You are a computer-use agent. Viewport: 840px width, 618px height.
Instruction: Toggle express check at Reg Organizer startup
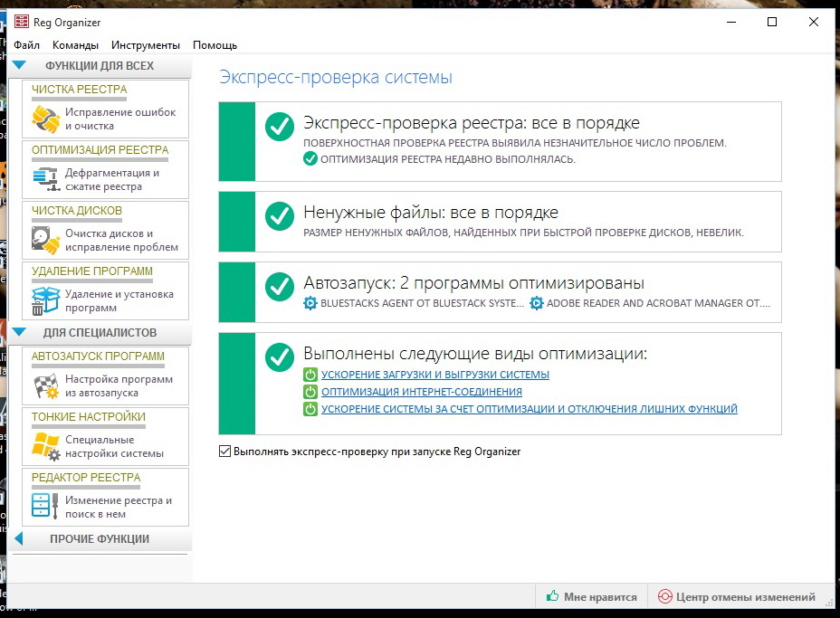225,452
